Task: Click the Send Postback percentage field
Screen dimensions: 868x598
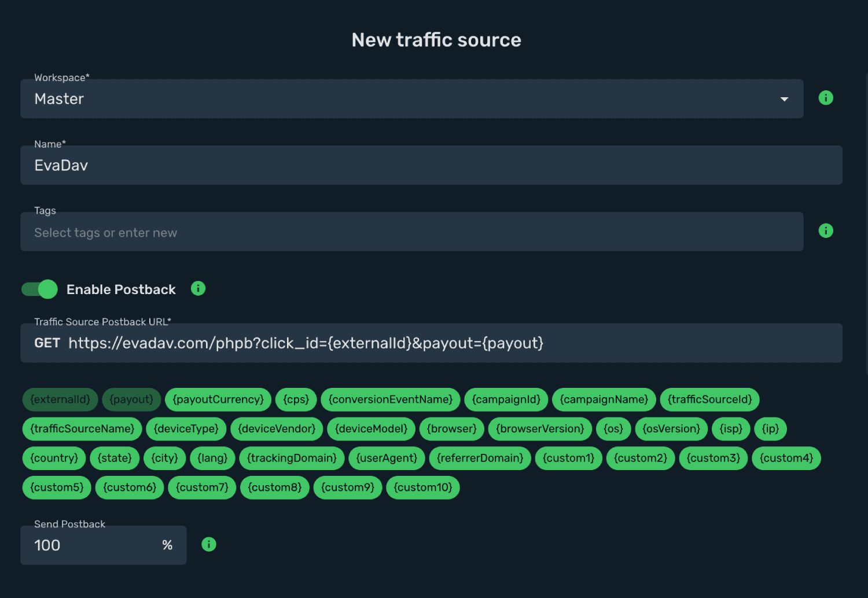Action: pos(103,545)
